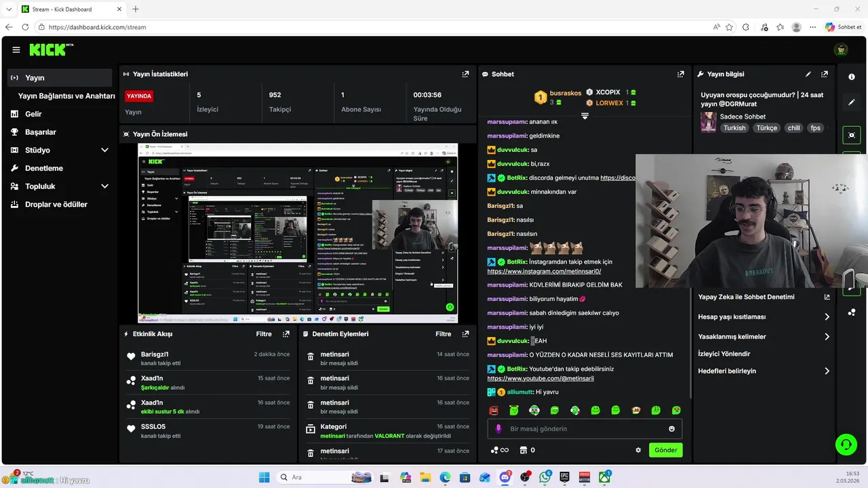This screenshot has height=488, width=868.
Task: Open WhatsApp from the taskbar
Action: tap(545, 477)
